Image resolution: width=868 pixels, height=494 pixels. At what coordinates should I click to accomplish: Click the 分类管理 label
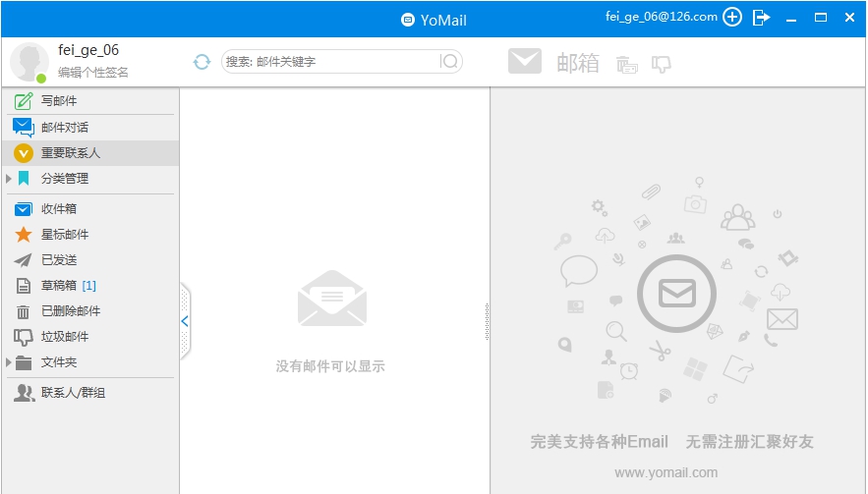tap(65, 179)
